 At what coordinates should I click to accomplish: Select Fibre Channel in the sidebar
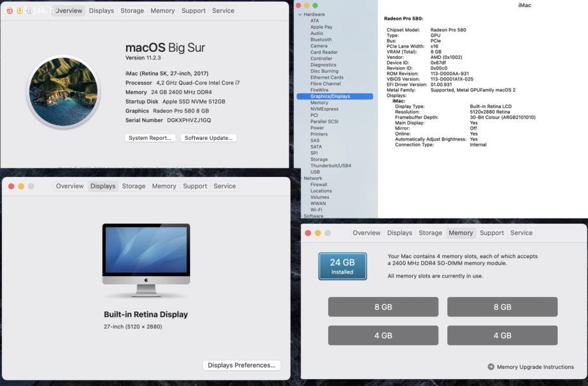326,84
